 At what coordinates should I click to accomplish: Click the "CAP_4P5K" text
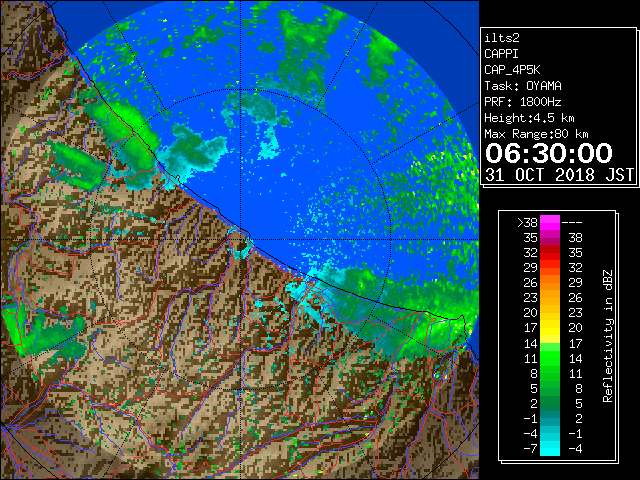click(x=512, y=70)
